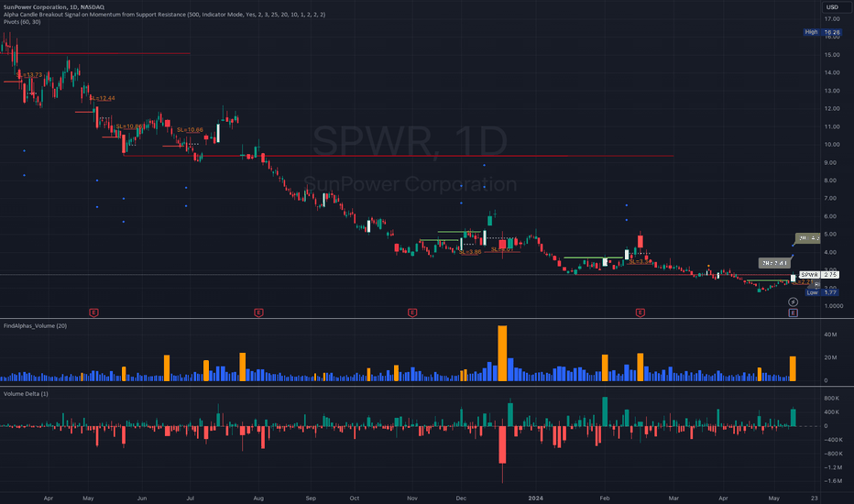Click the SL=12.44 stop-loss label
The image size is (854, 504).
pyautogui.click(x=103, y=99)
